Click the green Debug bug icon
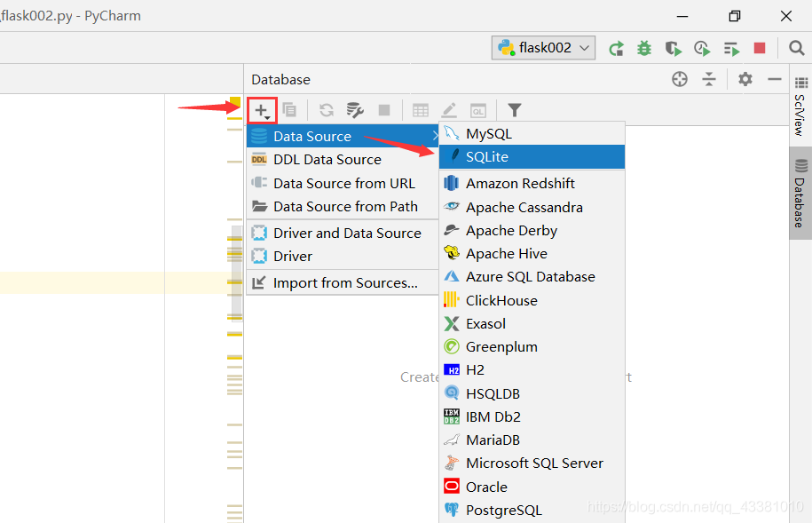The height and width of the screenshot is (523, 812). pyautogui.click(x=644, y=48)
